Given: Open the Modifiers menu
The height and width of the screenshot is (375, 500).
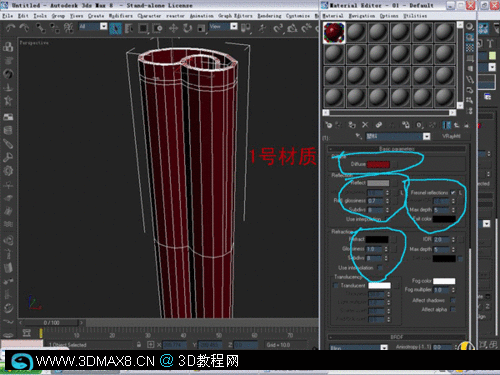Looking at the screenshot, I should tap(121, 16).
